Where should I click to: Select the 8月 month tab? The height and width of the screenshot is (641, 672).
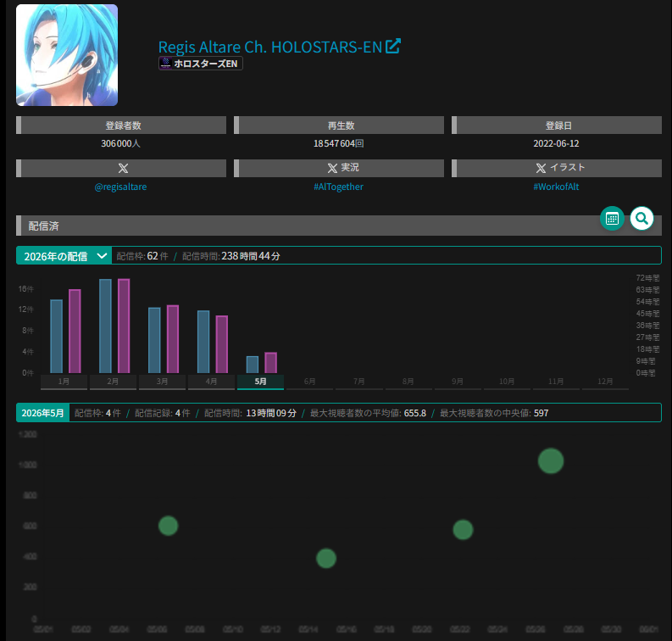(408, 382)
